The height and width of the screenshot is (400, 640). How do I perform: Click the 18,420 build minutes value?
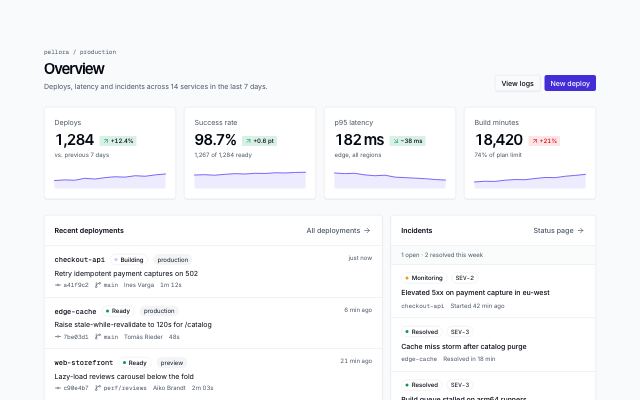click(x=499, y=140)
